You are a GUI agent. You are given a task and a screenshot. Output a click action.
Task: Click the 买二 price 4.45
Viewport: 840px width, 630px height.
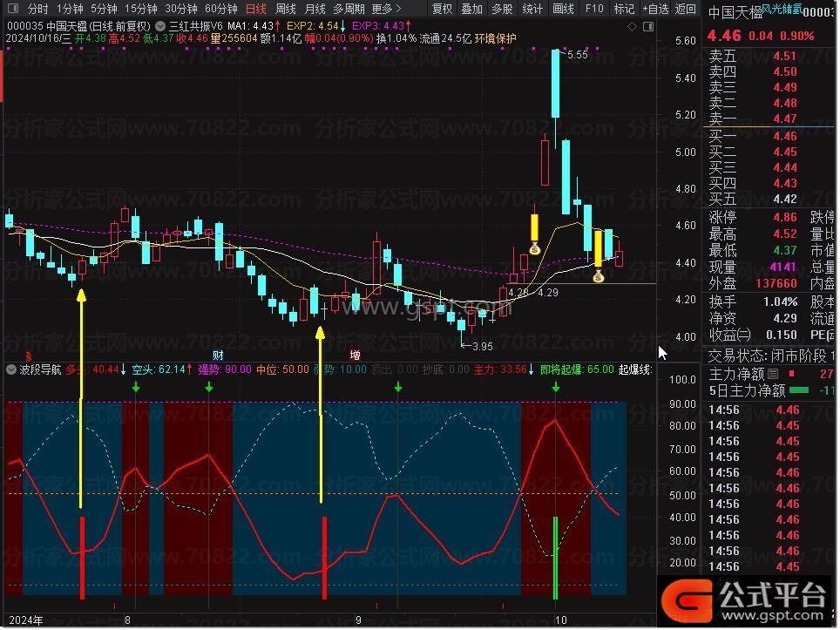(x=785, y=152)
